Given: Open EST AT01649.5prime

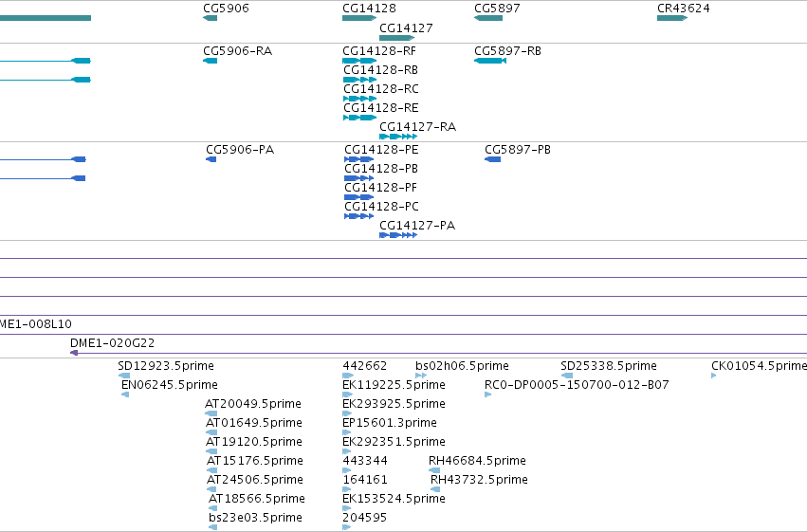Looking at the screenshot, I should pyautogui.click(x=254, y=423).
